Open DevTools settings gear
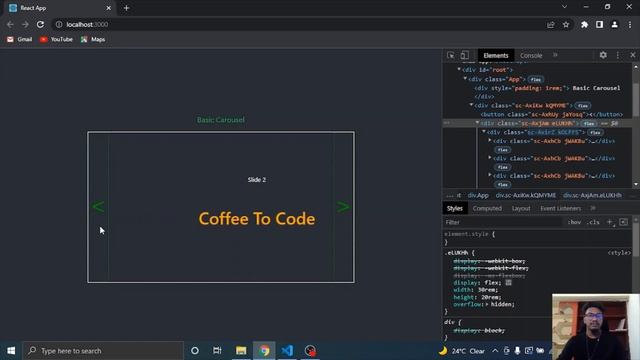 pos(603,55)
